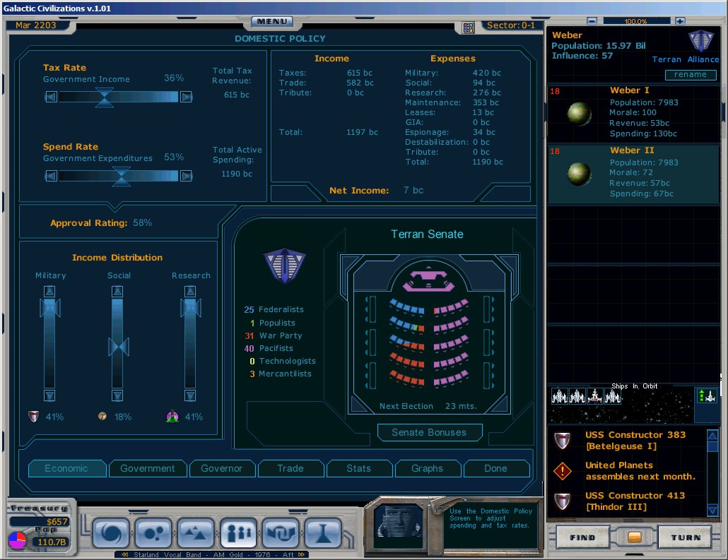The height and width of the screenshot is (560, 728).
Task: Click the mountain peaks icon in bottom toolbar
Action: click(x=196, y=533)
